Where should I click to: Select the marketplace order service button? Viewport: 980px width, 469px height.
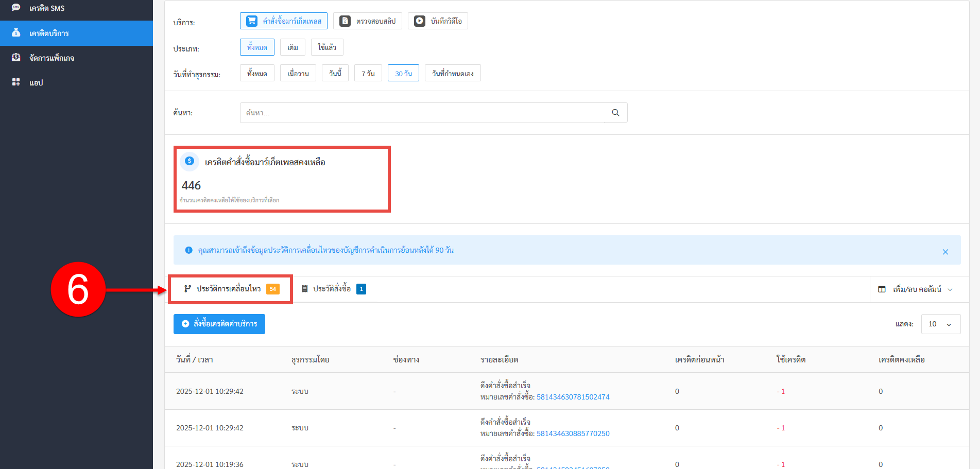pyautogui.click(x=284, y=21)
